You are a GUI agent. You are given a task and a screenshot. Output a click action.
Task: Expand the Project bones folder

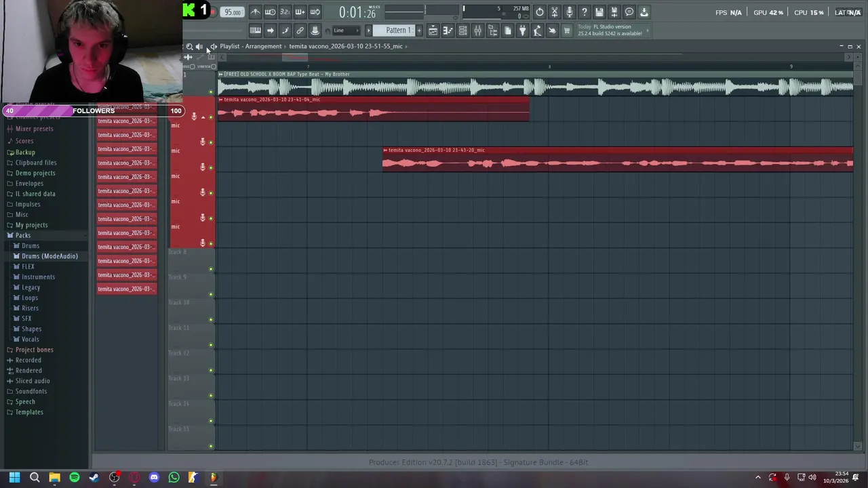(34, 350)
